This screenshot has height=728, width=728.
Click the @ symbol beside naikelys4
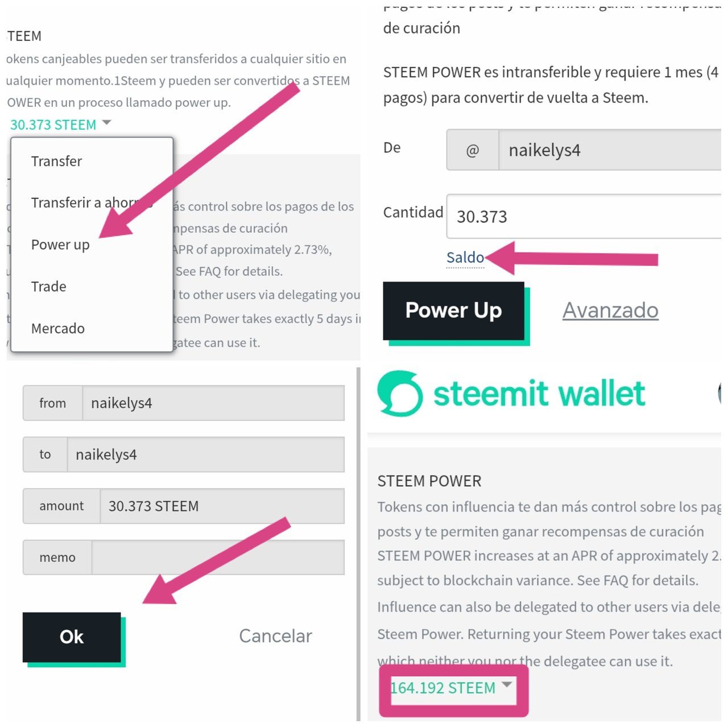click(473, 150)
